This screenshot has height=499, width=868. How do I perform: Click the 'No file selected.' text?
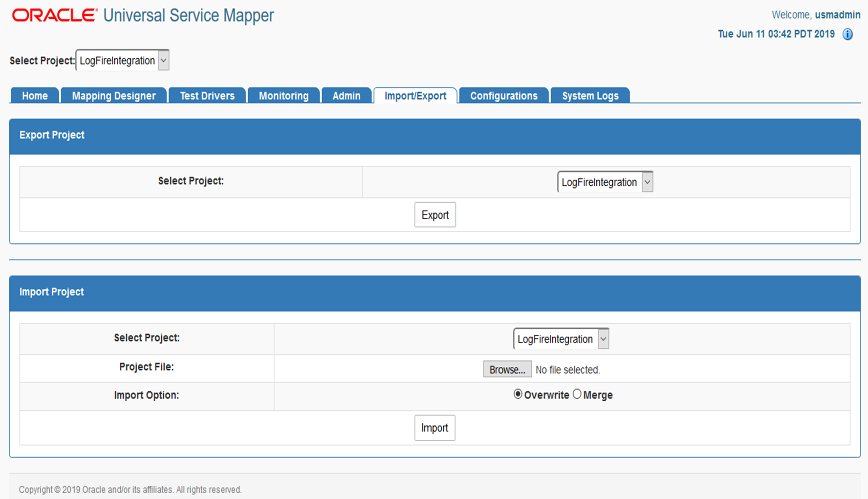568,370
